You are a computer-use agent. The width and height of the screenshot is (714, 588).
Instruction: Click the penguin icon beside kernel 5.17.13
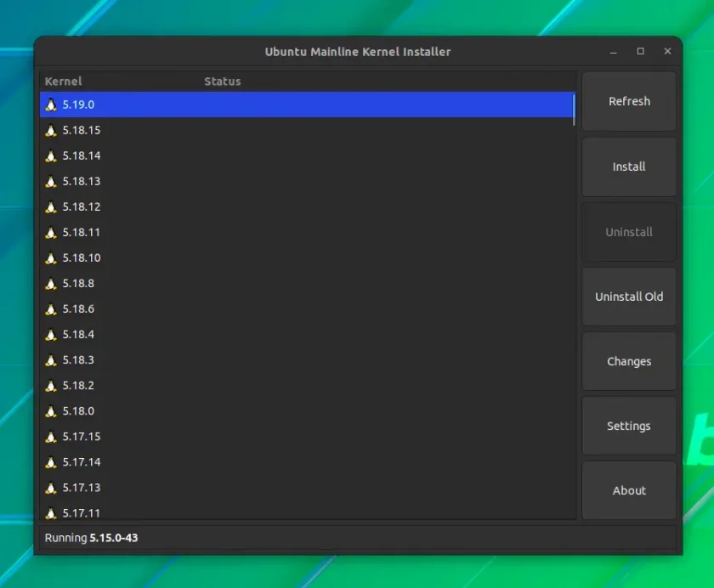51,487
